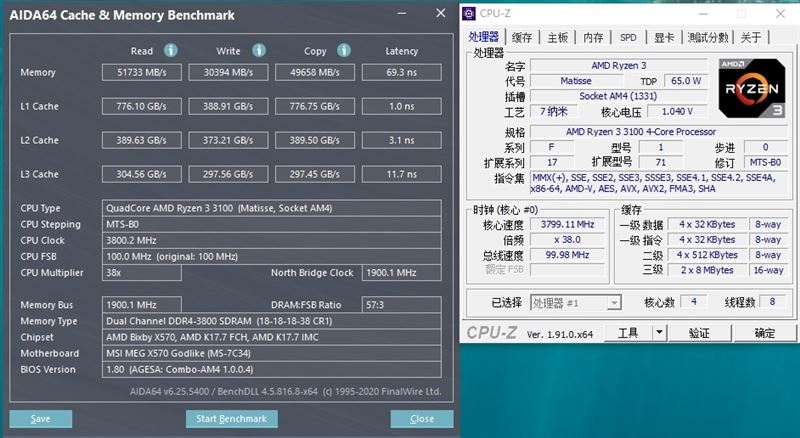Click the CPU Stepping MTS-B0 field in AIDA64
The width and height of the screenshot is (800, 438).
[271, 224]
